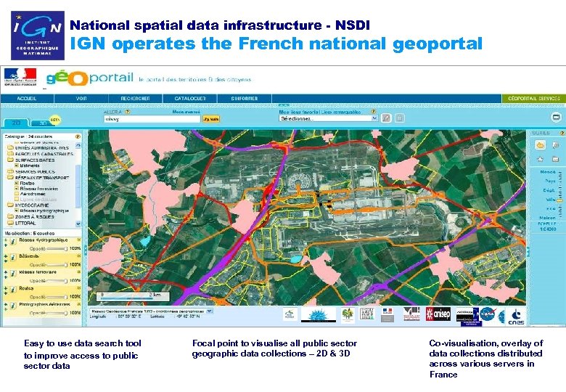The image size is (566, 392).
Task: Expand the Littoral folder
Action: pos(10,223)
